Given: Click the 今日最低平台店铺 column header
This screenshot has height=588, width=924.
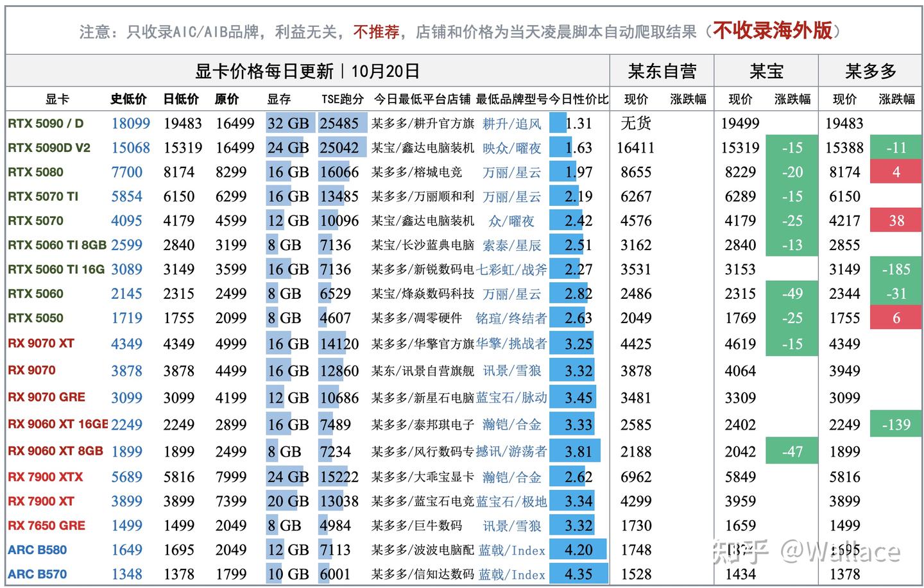Looking at the screenshot, I should [422, 99].
